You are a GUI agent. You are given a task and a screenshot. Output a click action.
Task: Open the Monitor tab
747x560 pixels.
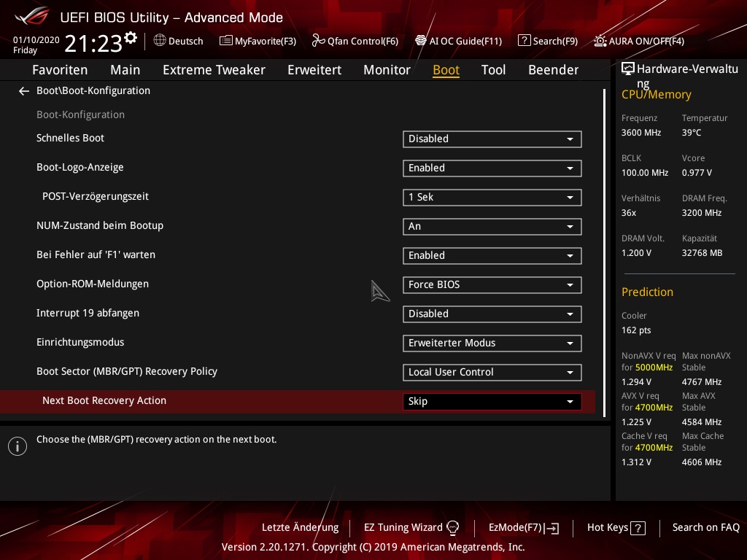[x=387, y=70]
